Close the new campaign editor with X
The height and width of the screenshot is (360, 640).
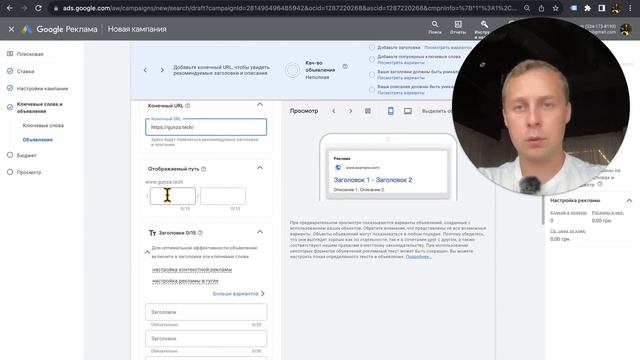[x=11, y=29]
